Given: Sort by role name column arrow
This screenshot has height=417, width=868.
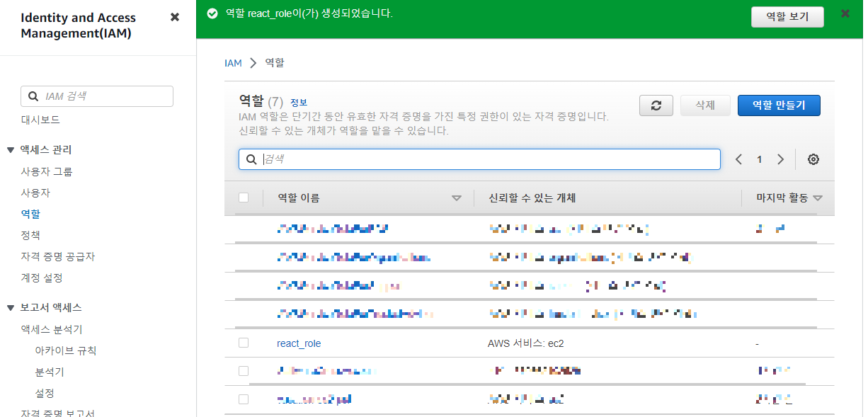Looking at the screenshot, I should coord(457,198).
